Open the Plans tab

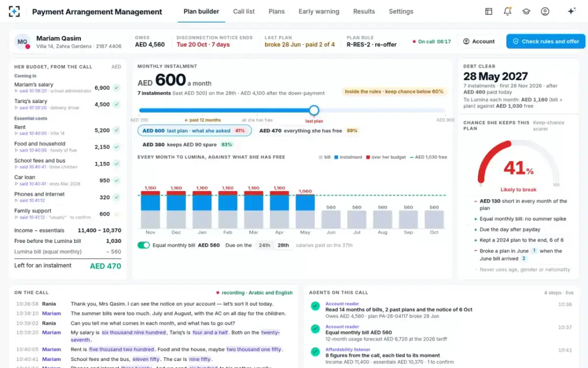276,11
